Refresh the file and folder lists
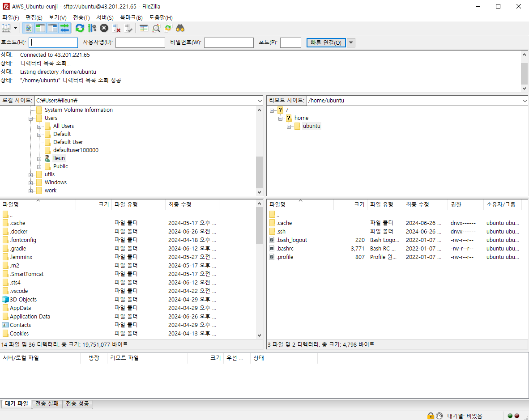529x420 pixels. point(80,28)
